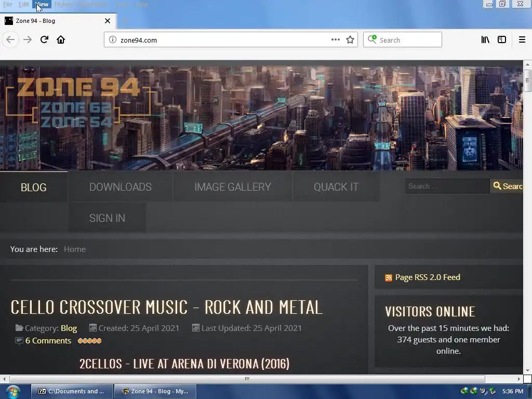The width and height of the screenshot is (532, 399).
Task: Open the hamburger application menu
Action: coord(522,39)
